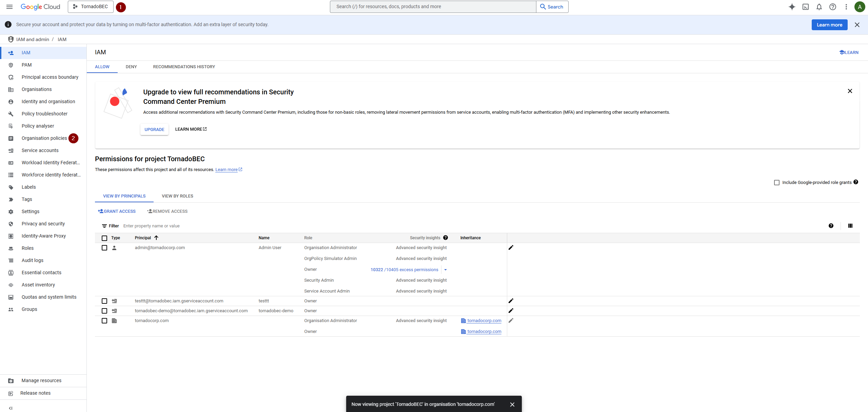Viewport: 868px width, 412px height.
Task: Select the admin@tornadocorp.com row checkbox
Action: coord(104,248)
